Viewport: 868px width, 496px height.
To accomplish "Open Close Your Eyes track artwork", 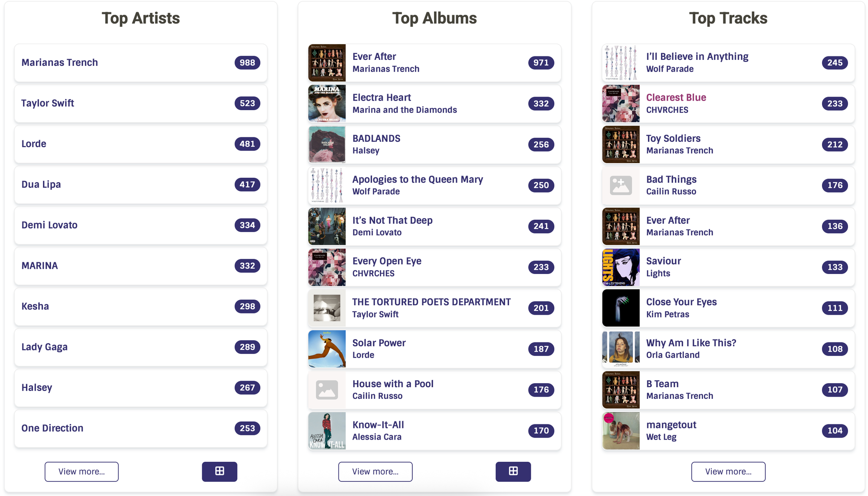I will tap(621, 308).
